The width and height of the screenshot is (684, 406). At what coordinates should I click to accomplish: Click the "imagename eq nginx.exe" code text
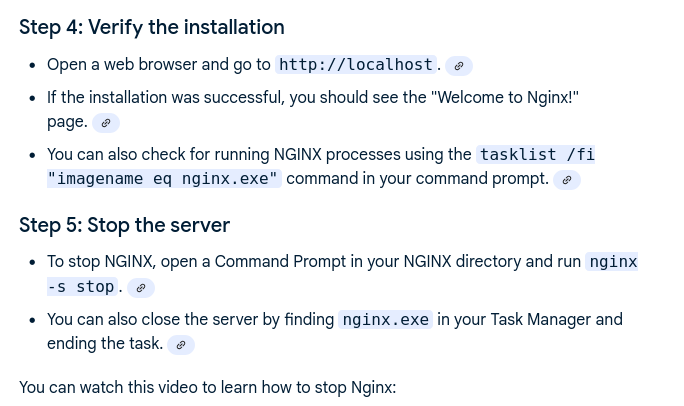pos(164,179)
